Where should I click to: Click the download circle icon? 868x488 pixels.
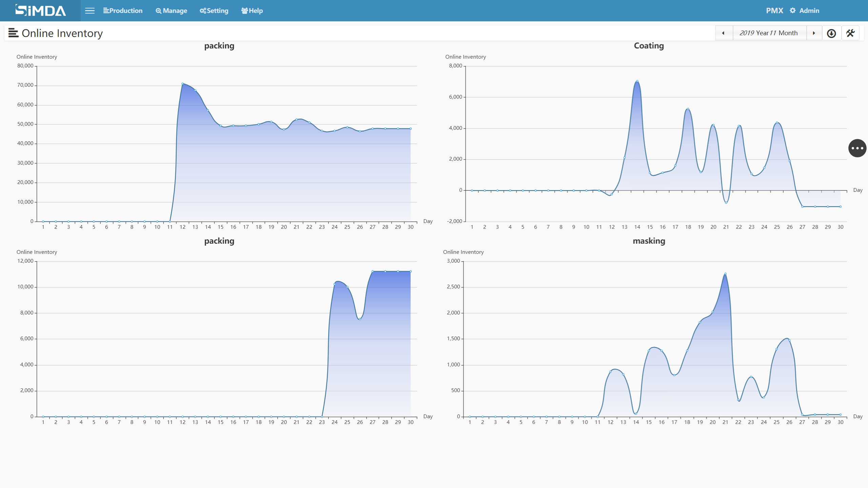831,33
